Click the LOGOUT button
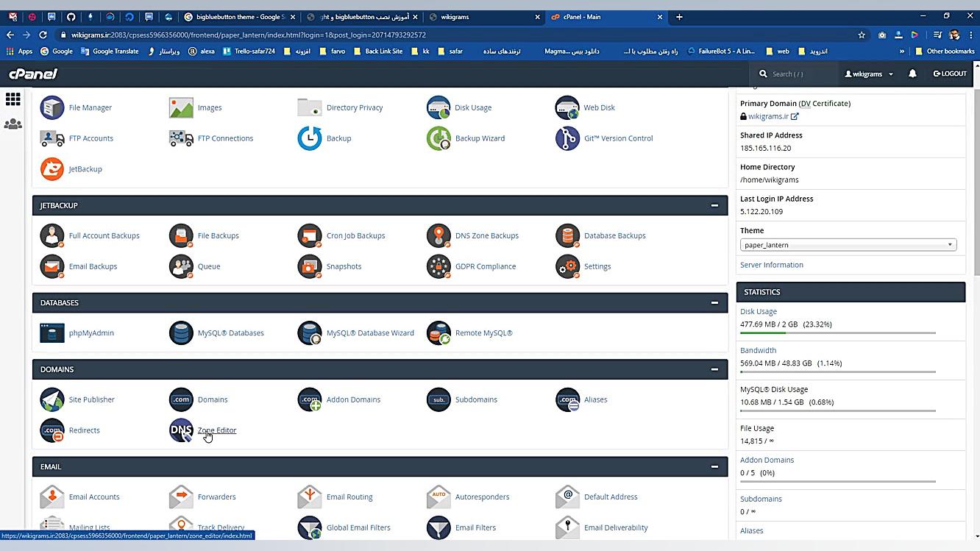Viewport: 980px width, 551px height. click(950, 74)
